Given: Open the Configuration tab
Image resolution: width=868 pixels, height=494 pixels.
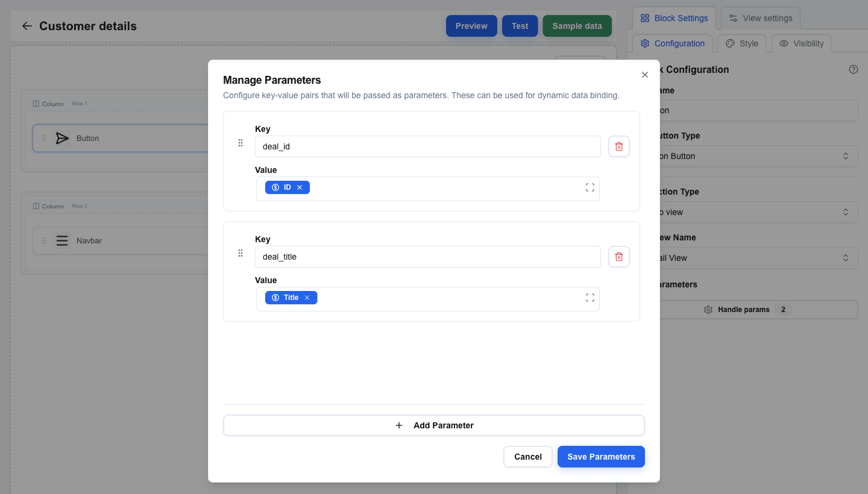Looking at the screenshot, I should coord(672,43).
